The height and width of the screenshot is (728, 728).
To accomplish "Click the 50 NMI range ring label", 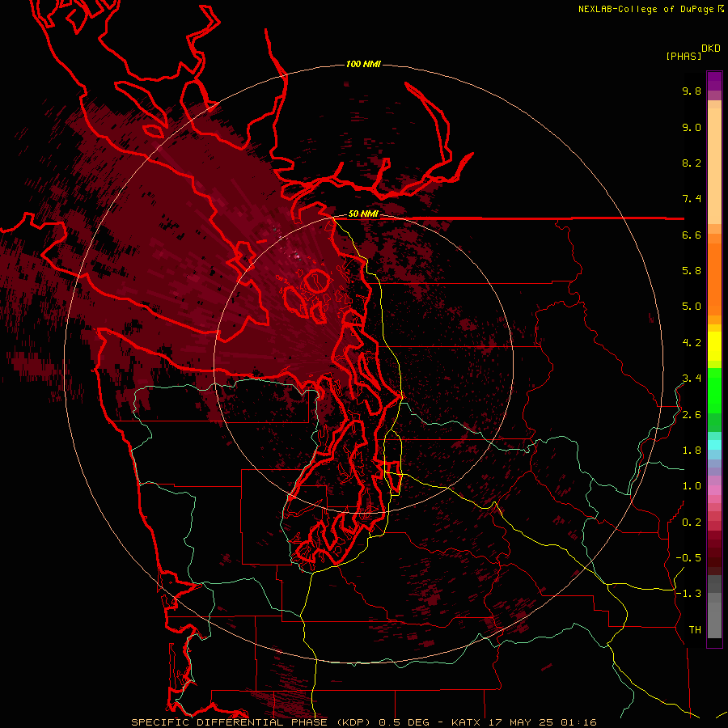I will (x=363, y=214).
